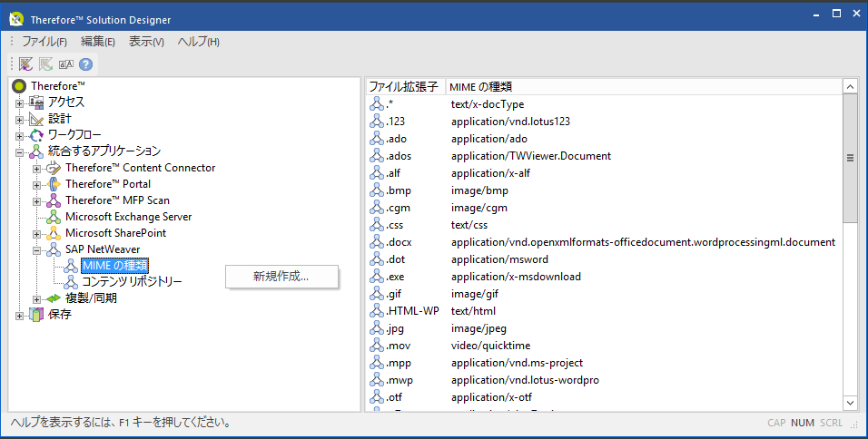The height and width of the screenshot is (439, 868).
Task: Expand the Therefore Portal node
Action: tap(36, 185)
